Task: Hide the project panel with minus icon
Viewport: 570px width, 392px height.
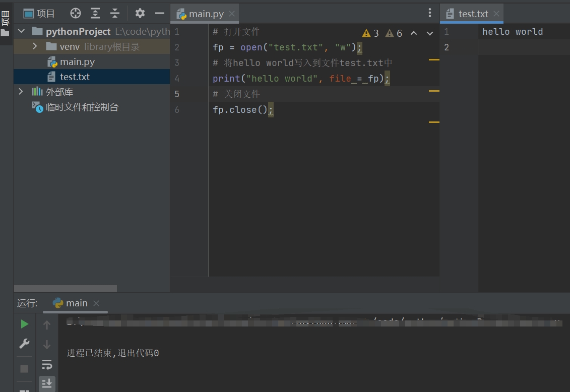Action: pos(159,14)
